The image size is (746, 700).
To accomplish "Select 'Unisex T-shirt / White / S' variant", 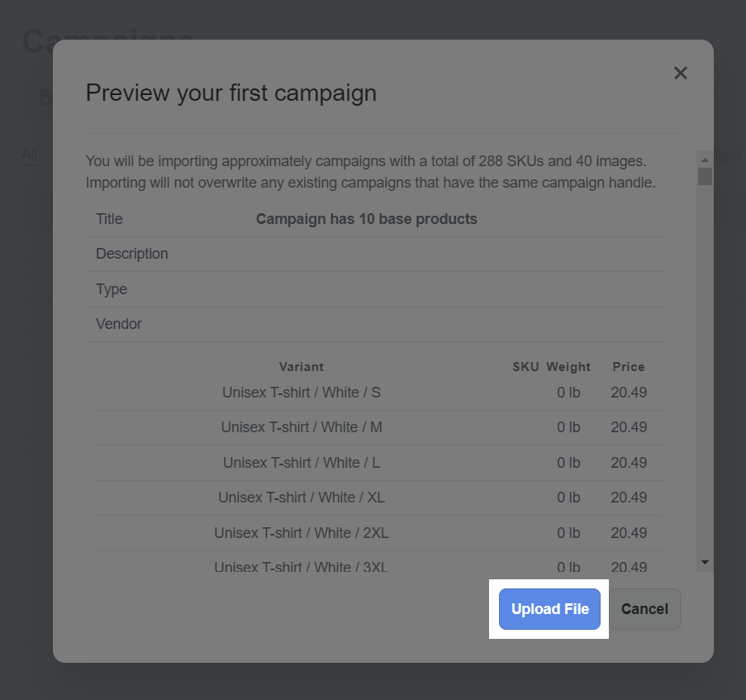I will 302,393.
